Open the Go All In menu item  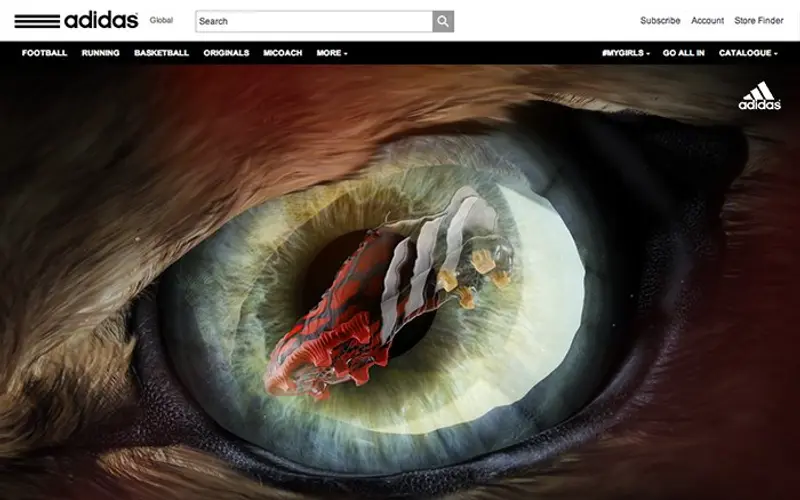(x=684, y=53)
